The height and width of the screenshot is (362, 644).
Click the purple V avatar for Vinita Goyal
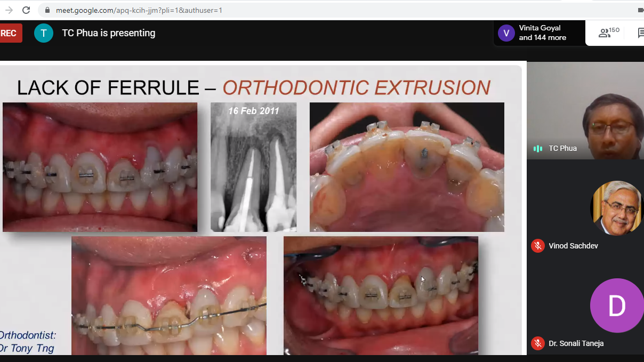(x=506, y=33)
